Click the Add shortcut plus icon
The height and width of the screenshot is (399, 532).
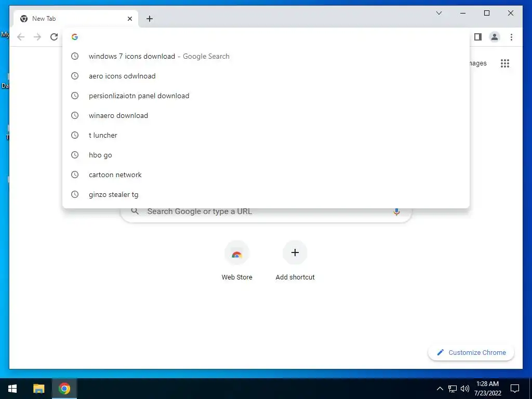click(x=295, y=252)
